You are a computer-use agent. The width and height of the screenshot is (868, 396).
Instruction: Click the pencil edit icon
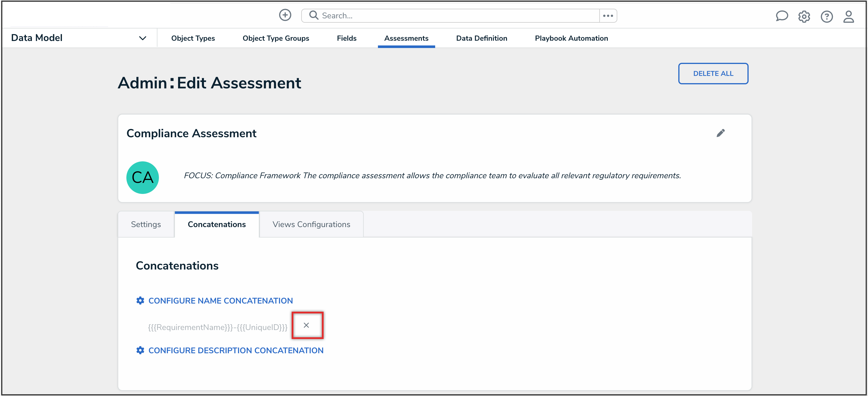click(x=720, y=133)
